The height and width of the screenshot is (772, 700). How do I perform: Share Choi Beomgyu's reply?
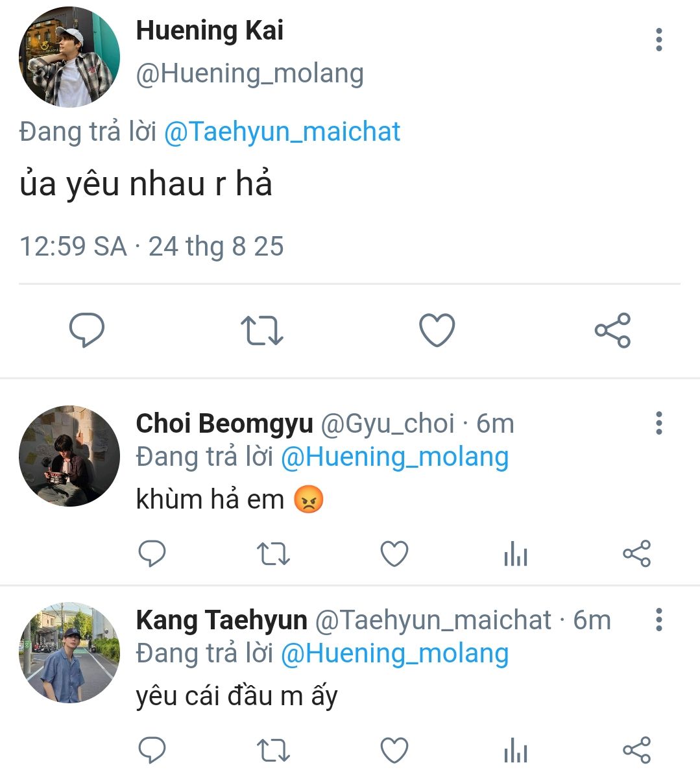click(x=636, y=555)
